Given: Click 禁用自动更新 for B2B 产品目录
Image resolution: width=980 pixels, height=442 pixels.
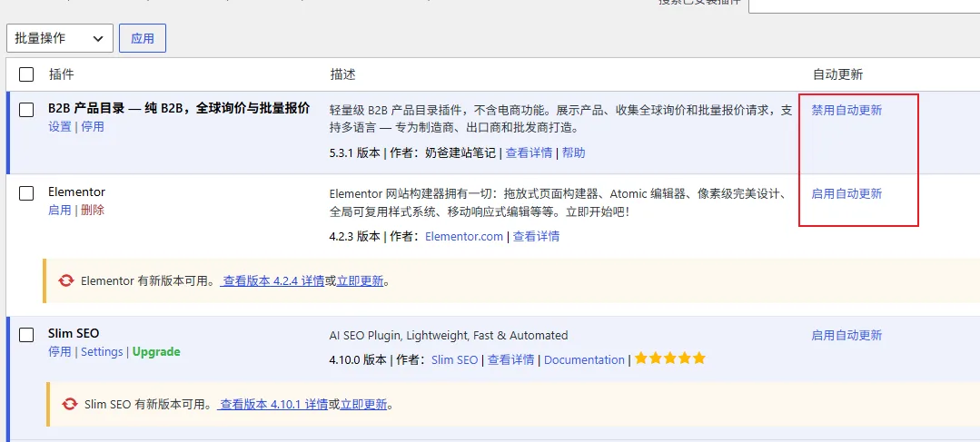Looking at the screenshot, I should click(846, 111).
